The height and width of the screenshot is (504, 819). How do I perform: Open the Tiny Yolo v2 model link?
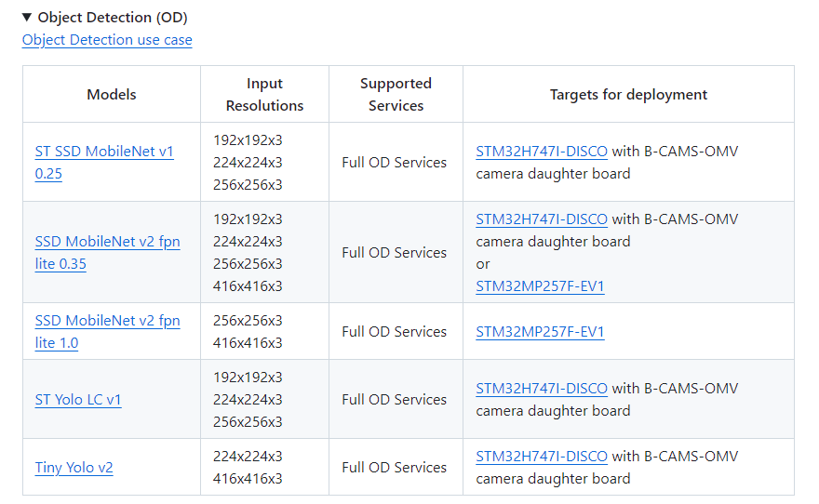tap(74, 468)
